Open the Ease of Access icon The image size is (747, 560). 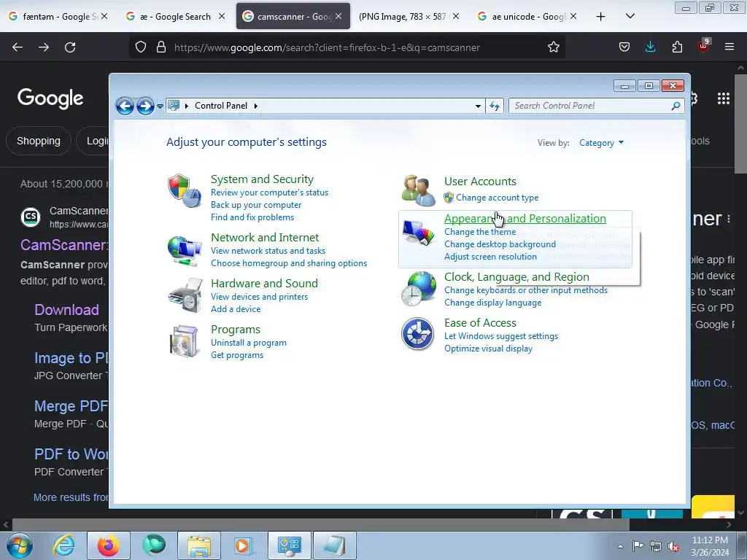pyautogui.click(x=417, y=334)
